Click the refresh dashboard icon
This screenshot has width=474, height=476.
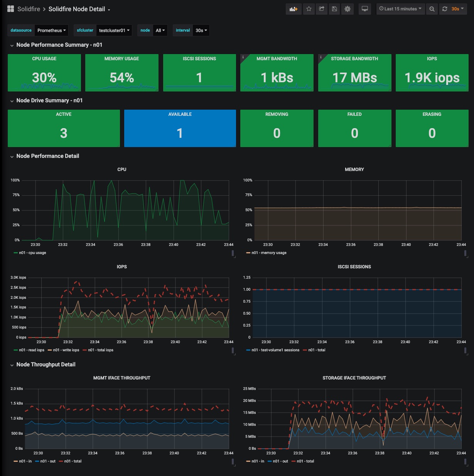click(x=445, y=9)
